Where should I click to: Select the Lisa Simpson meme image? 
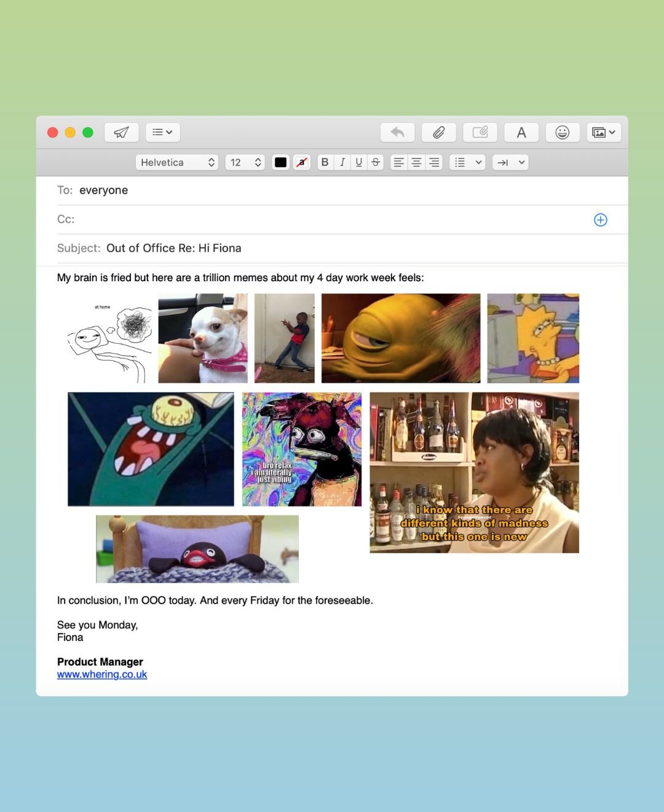533,338
